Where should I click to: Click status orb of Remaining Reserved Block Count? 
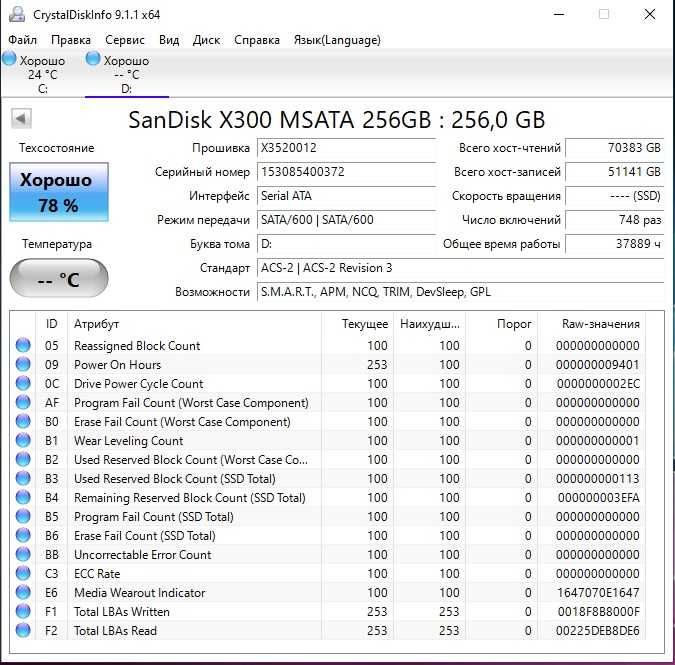coord(23,497)
